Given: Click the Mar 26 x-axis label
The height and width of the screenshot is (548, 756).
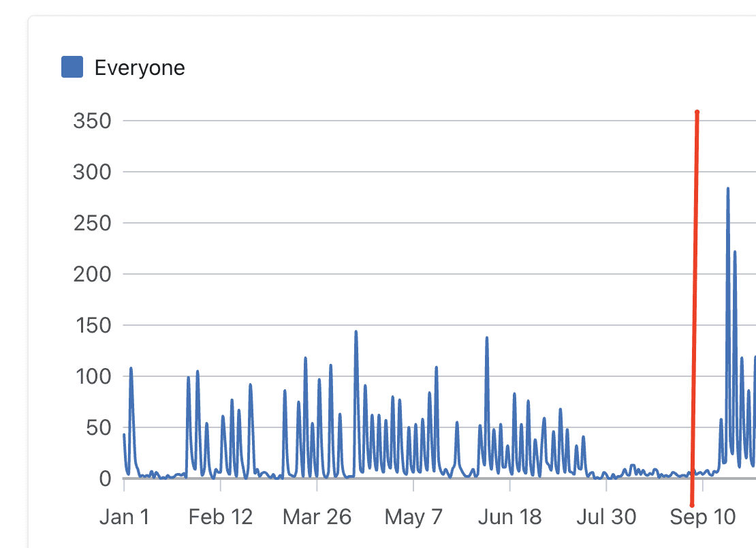Looking at the screenshot, I should (317, 517).
